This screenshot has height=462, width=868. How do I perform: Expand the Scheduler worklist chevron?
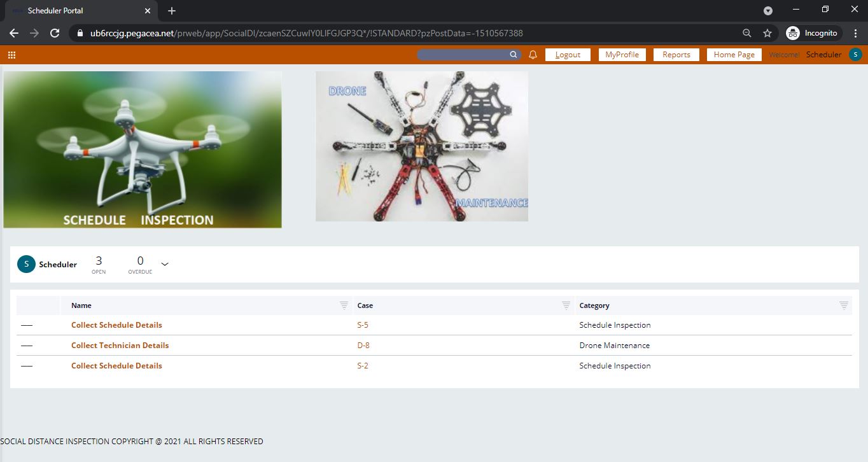pos(165,264)
